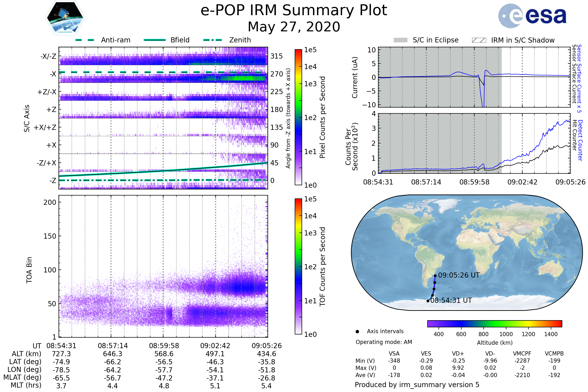Click the Axis intervals black dot marker
Screen dimensions: 588x392
coord(357,332)
